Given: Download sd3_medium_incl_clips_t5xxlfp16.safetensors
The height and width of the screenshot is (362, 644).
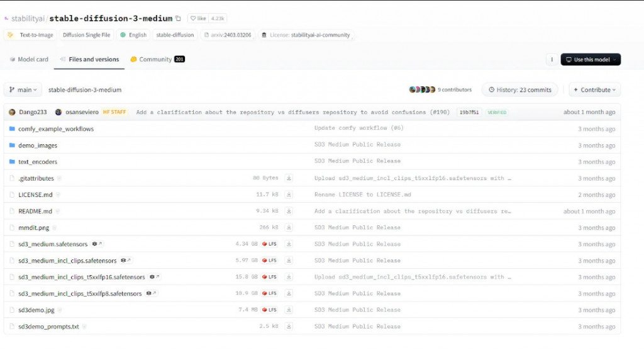Looking at the screenshot, I should pos(289,277).
